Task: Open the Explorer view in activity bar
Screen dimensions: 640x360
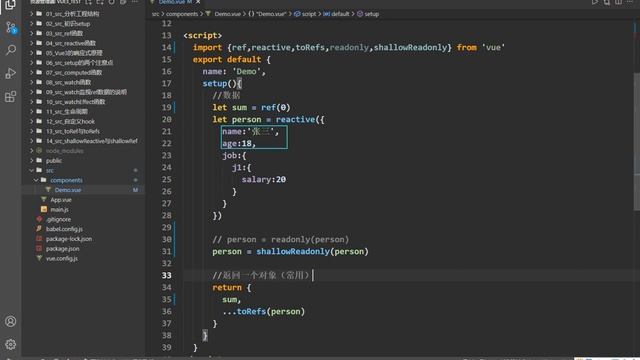Action: click(x=10, y=4)
